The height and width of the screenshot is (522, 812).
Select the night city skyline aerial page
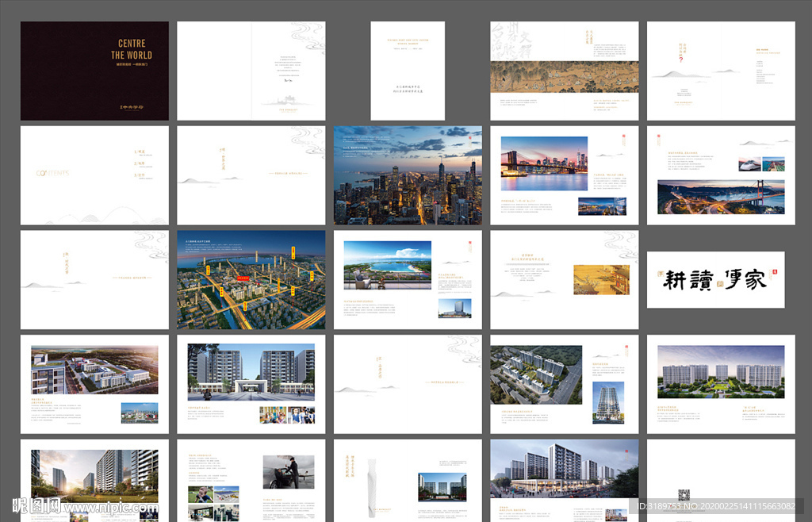tap(408, 175)
